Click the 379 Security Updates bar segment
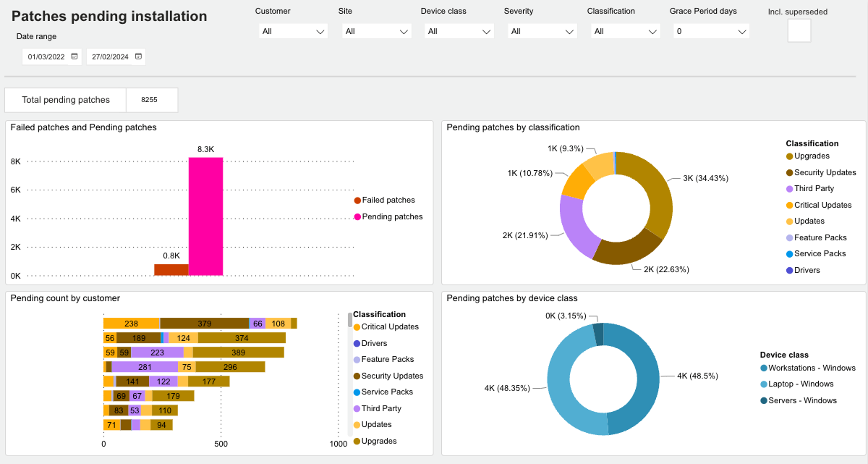This screenshot has height=464, width=868. point(204,323)
